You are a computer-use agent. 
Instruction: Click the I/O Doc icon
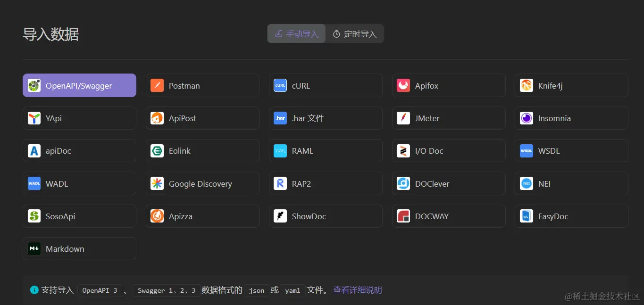coord(403,151)
